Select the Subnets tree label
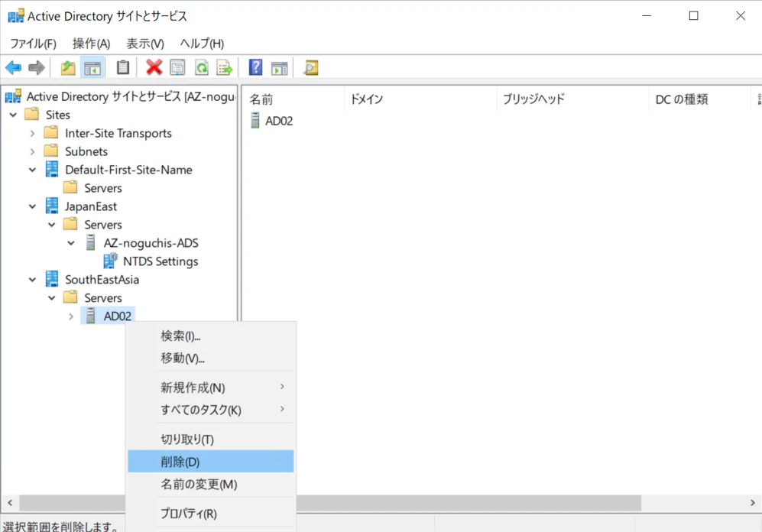762x532 pixels. pos(86,151)
